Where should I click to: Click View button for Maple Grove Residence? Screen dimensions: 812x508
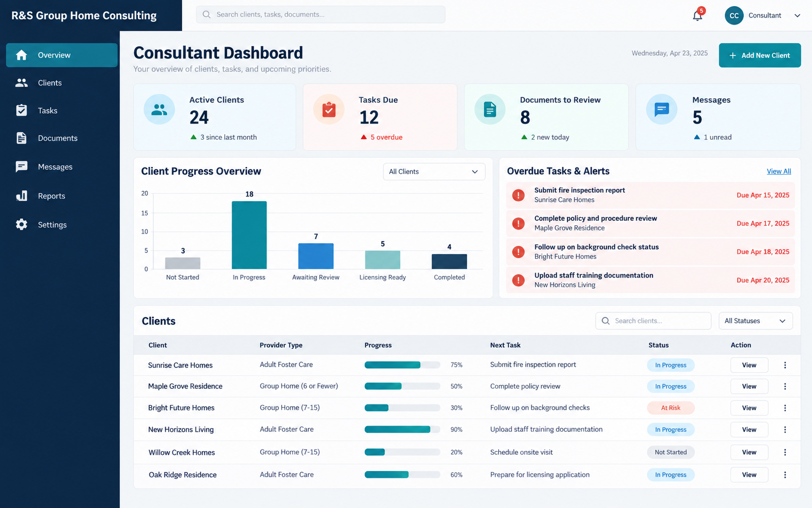(x=749, y=386)
